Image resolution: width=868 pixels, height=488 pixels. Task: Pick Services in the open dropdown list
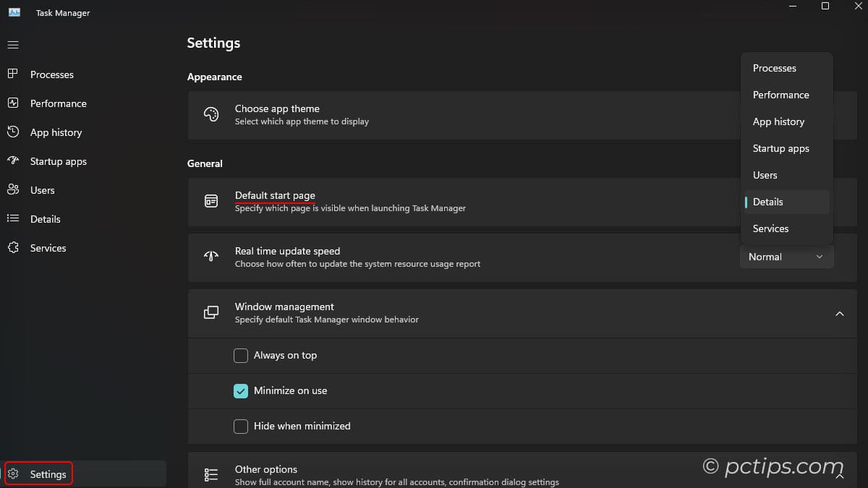pos(770,228)
